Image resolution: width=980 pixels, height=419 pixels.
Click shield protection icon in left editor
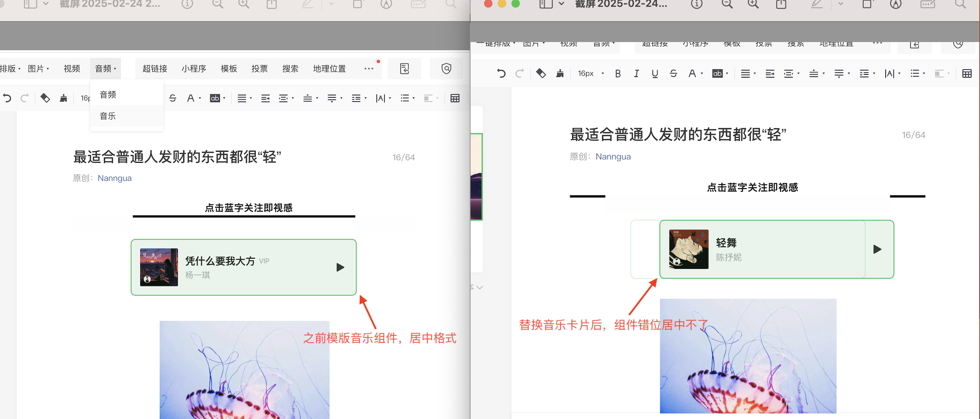[446, 69]
